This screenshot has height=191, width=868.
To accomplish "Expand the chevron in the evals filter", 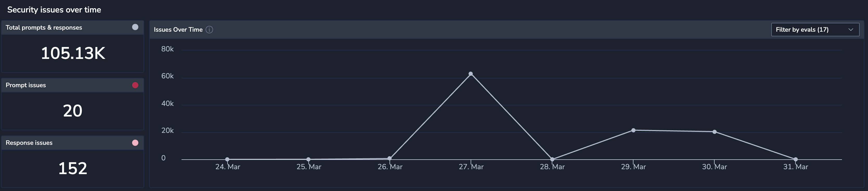I will click(851, 30).
